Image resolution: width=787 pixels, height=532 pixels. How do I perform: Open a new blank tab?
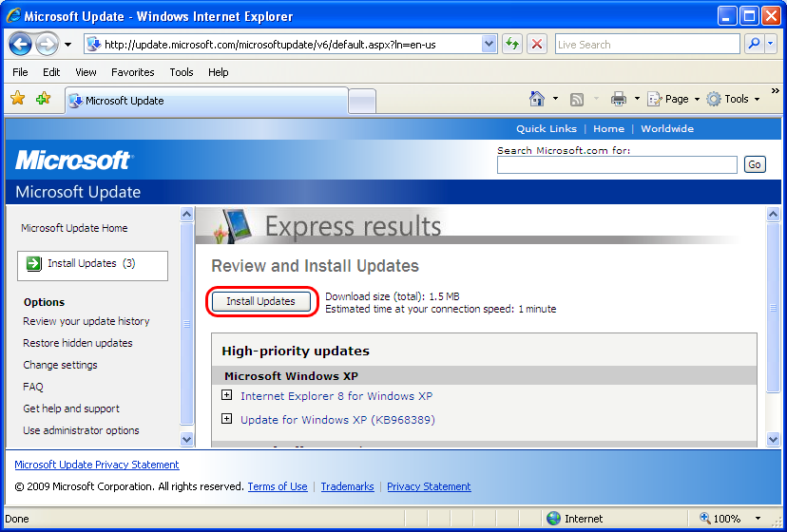(362, 102)
